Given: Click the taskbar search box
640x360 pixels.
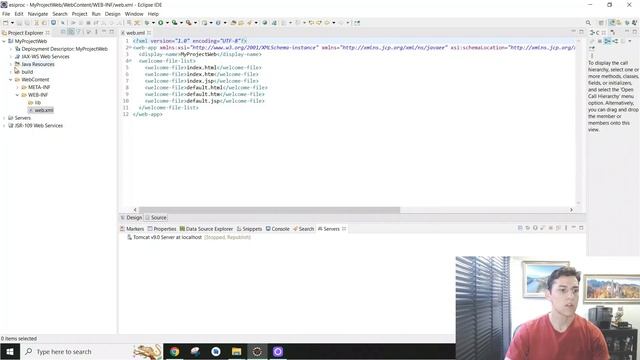Looking at the screenshot, I should [x=92, y=351].
